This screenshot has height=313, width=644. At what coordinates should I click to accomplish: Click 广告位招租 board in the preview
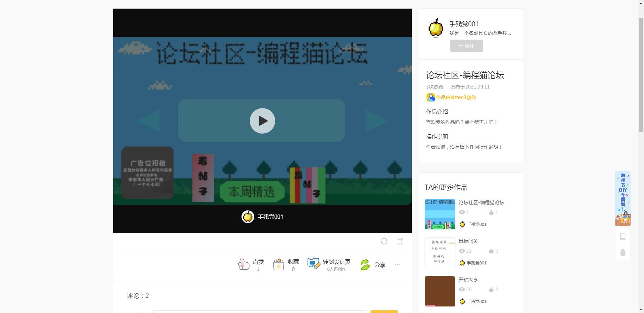coord(147,173)
